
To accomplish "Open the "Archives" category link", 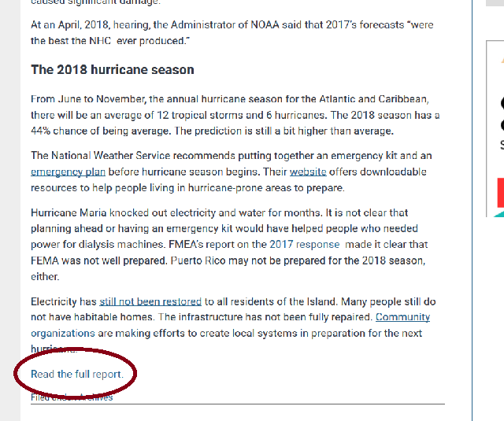I will (x=96, y=397).
